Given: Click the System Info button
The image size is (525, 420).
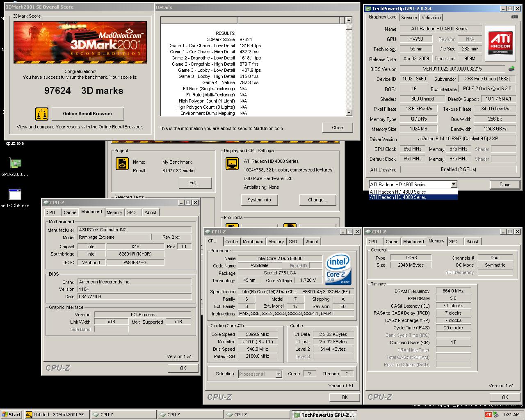Looking at the screenshot, I should click(x=259, y=200).
